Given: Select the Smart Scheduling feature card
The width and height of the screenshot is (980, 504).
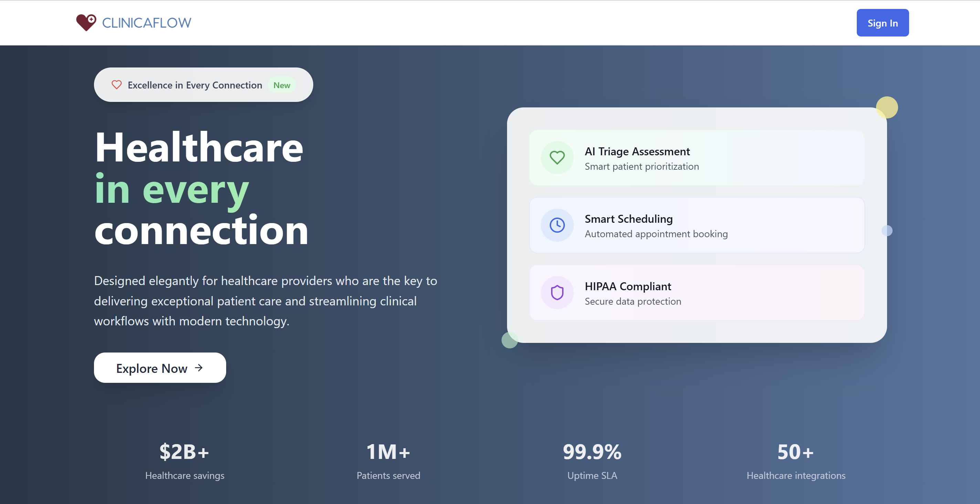Looking at the screenshot, I should pos(697,225).
